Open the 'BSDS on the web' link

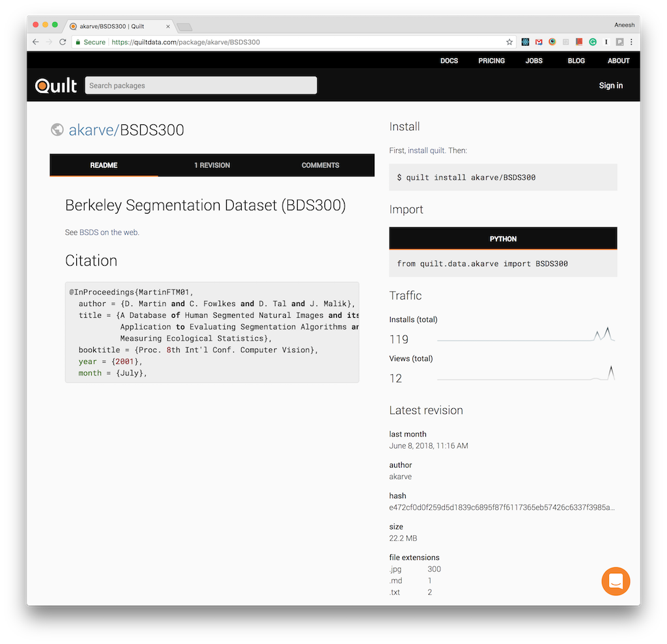click(x=109, y=232)
